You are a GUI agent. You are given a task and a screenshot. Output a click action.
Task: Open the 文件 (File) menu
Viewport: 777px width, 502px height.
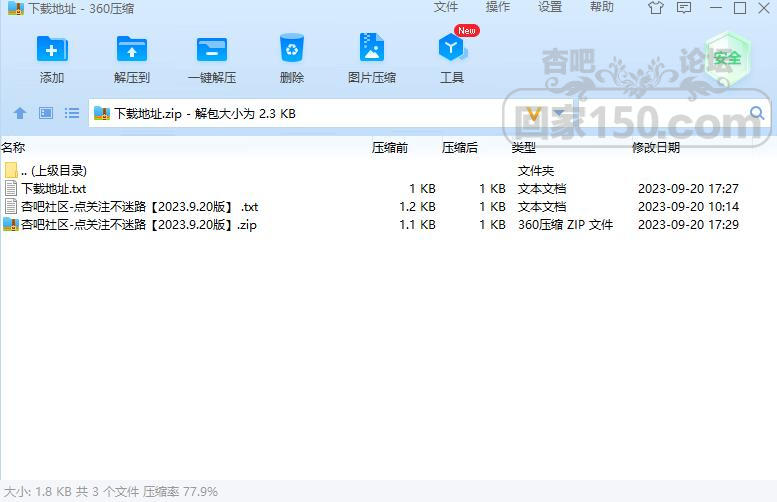[x=446, y=8]
